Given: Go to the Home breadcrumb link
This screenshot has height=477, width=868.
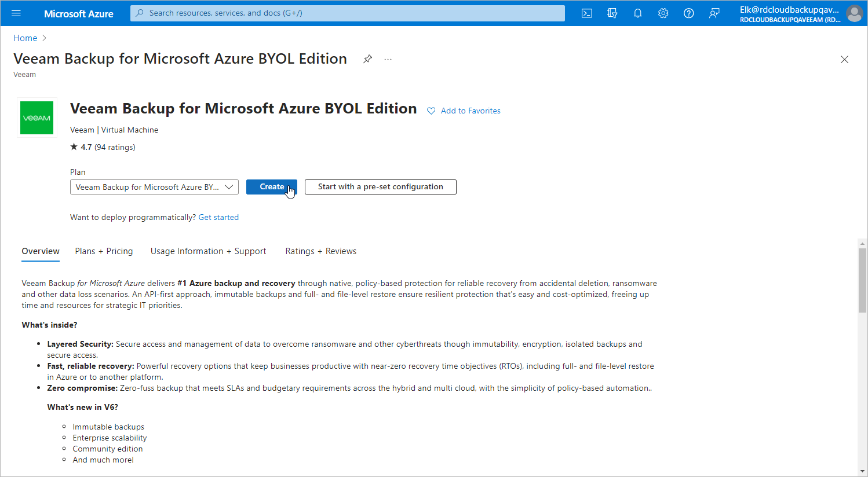Looking at the screenshot, I should click(x=25, y=38).
